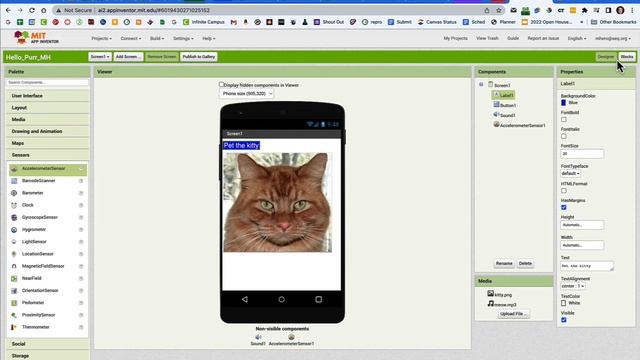Expand the User Interface palette section
This screenshot has width=640, height=360.
(48, 96)
